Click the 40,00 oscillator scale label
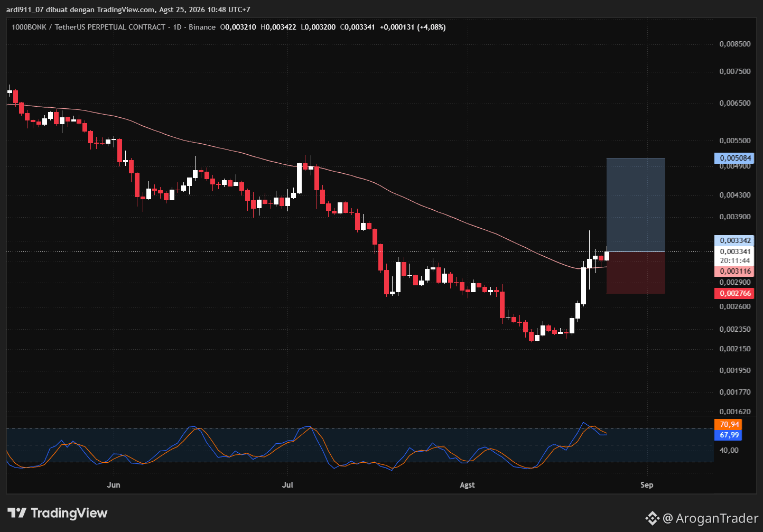763x532 pixels. 729,450
